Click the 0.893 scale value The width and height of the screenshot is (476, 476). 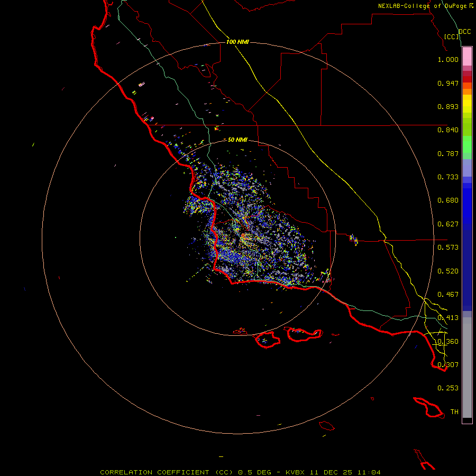[448, 106]
